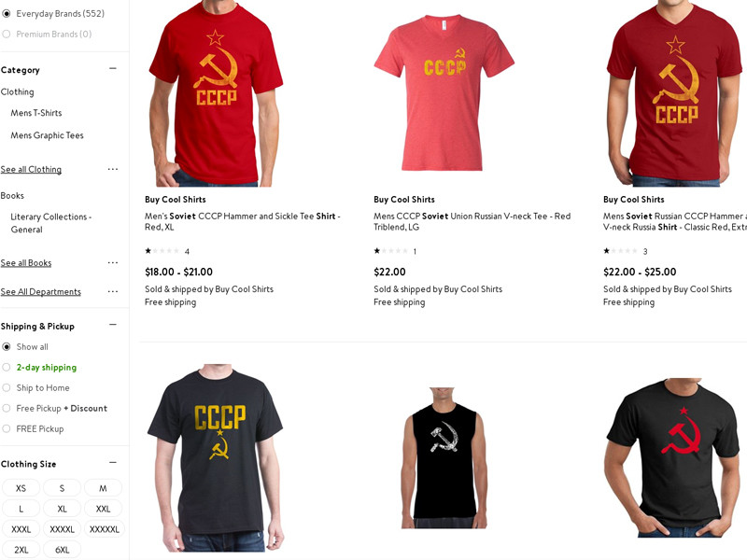Open ellipsis menu next to See all Books
The width and height of the screenshot is (747, 560).
click(x=113, y=262)
